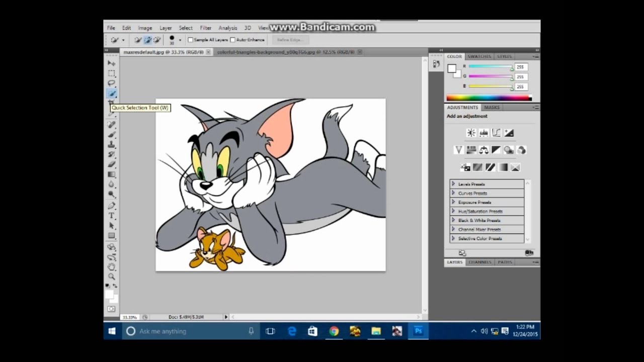Open the Filter menu
Screen dimensions: 644x362
[205, 28]
